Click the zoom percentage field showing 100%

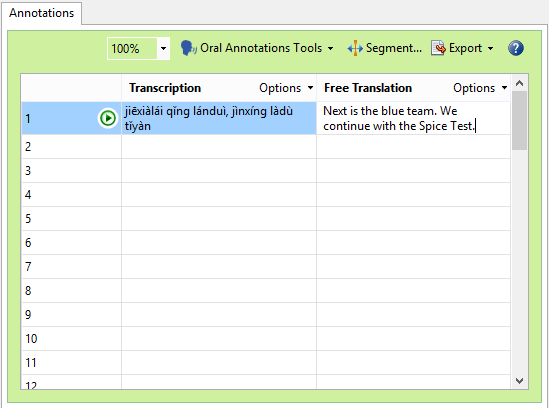pyautogui.click(x=132, y=48)
